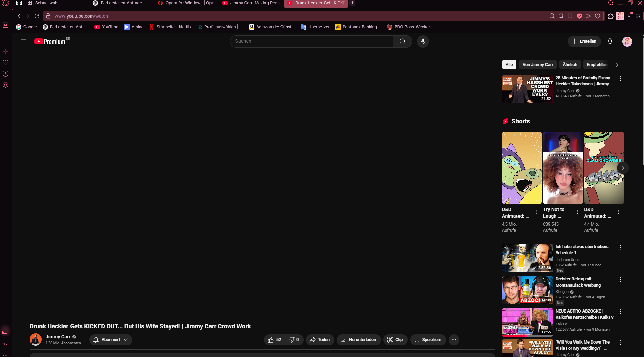Open GX Control chip icon in the sidebar
This screenshot has height=357, width=644.
5,25
